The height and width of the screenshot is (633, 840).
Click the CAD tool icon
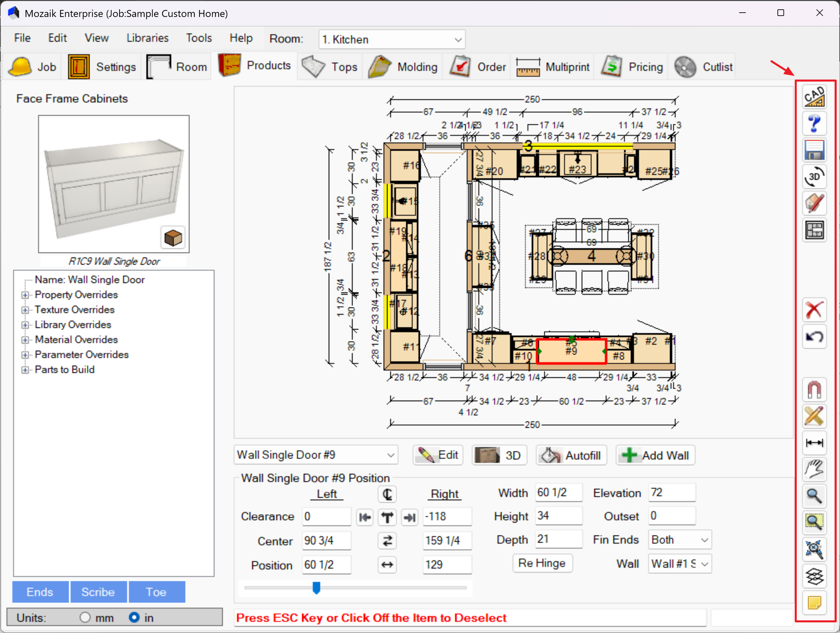coord(814,97)
